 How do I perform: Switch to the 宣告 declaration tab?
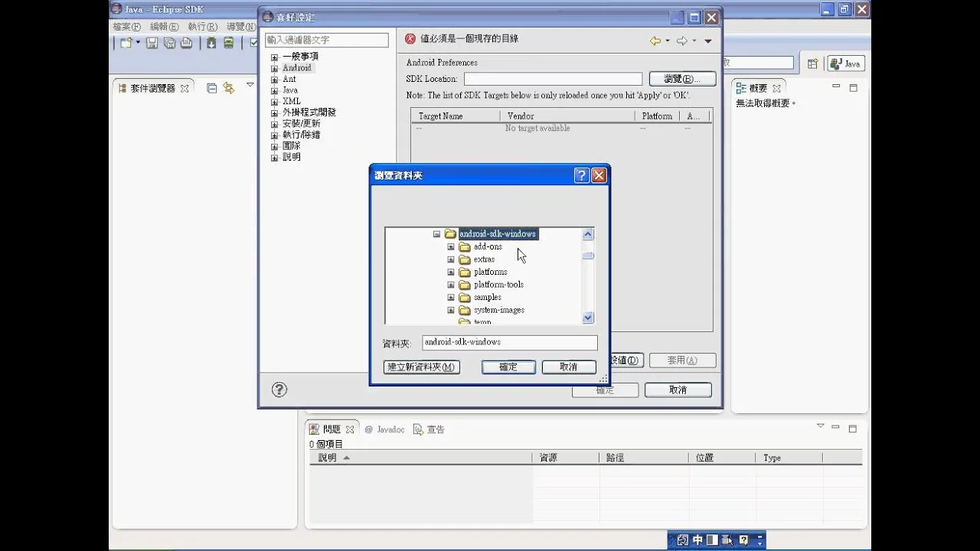[429, 429]
